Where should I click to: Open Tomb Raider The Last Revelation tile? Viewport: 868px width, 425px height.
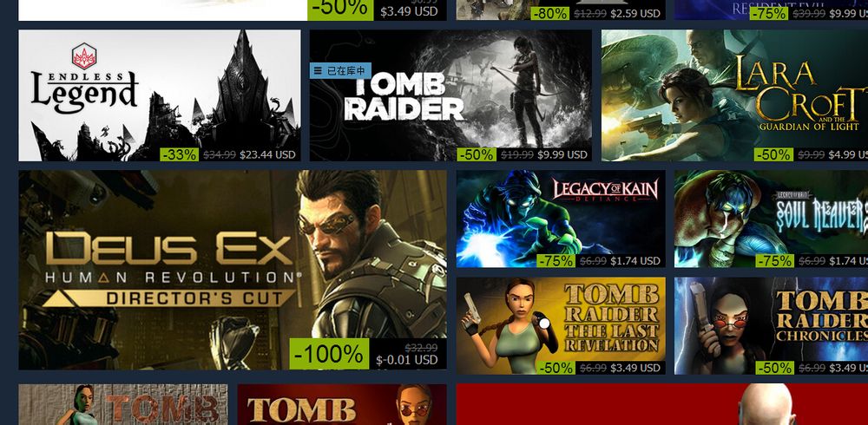561,326
